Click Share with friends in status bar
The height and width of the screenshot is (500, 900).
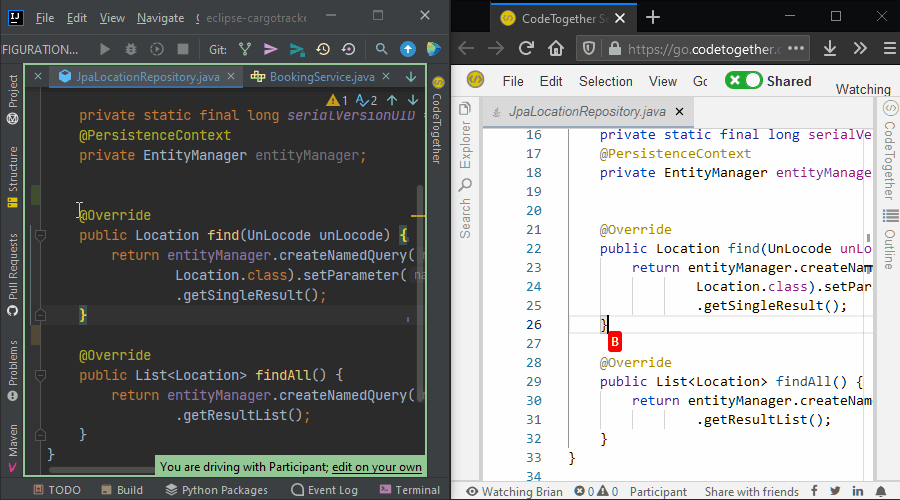750,491
